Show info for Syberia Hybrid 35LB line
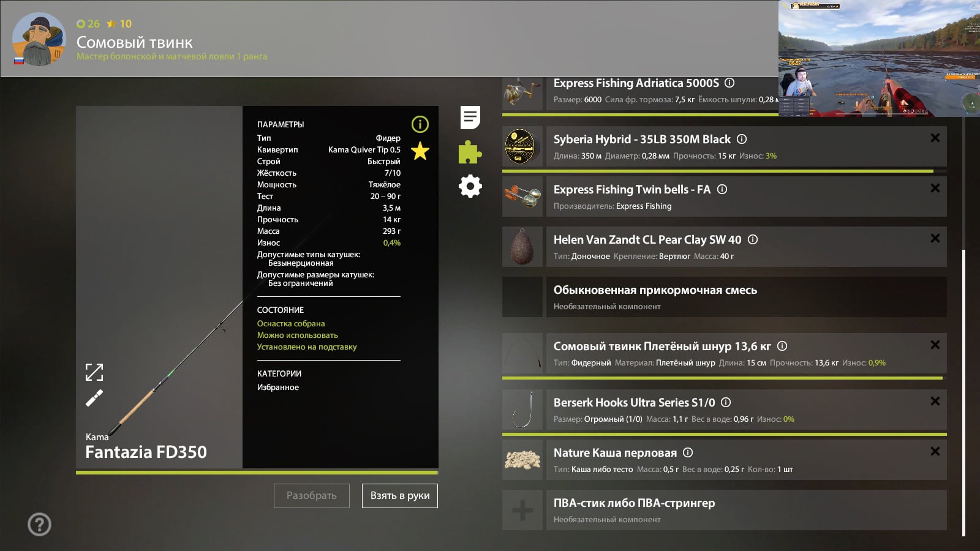The image size is (980, 551). 742,139
